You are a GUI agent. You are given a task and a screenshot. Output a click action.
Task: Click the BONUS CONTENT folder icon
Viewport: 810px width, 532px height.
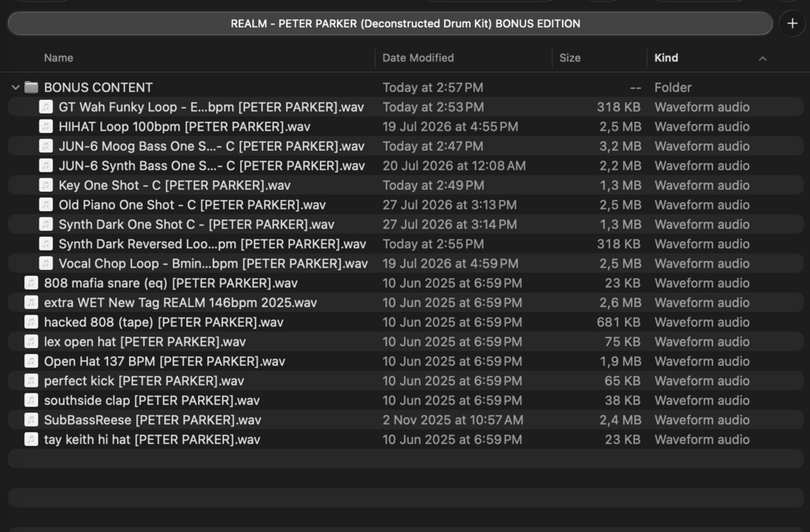(x=31, y=87)
